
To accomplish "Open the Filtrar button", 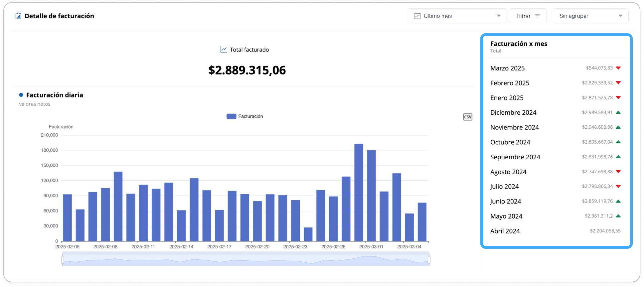I will coord(528,16).
